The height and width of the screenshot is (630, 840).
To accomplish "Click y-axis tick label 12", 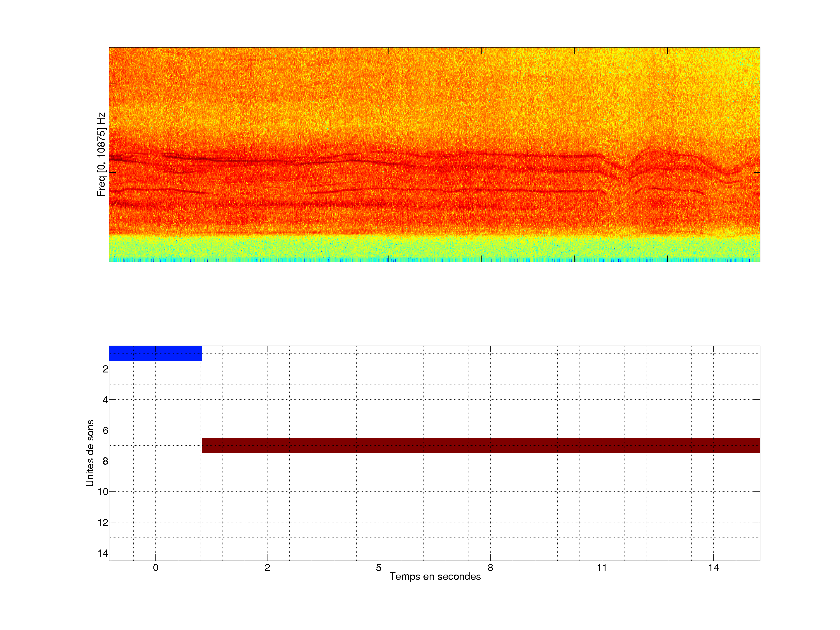I will point(103,523).
